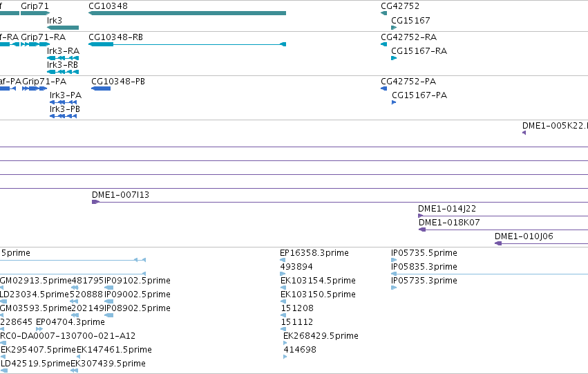Click the DME1-014J22 clone marker
588x374 pixels.
(x=420, y=216)
